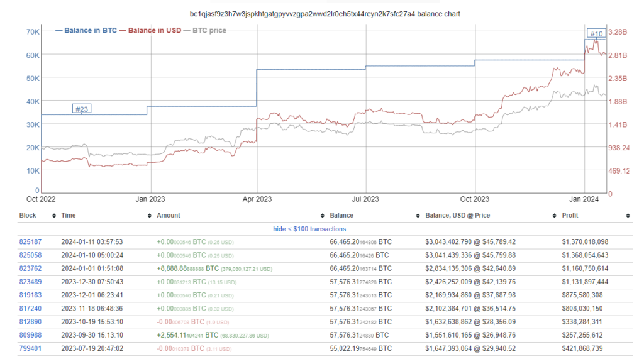The width and height of the screenshot is (644, 359).
Task: Click the Profit column header text
Action: (570, 215)
